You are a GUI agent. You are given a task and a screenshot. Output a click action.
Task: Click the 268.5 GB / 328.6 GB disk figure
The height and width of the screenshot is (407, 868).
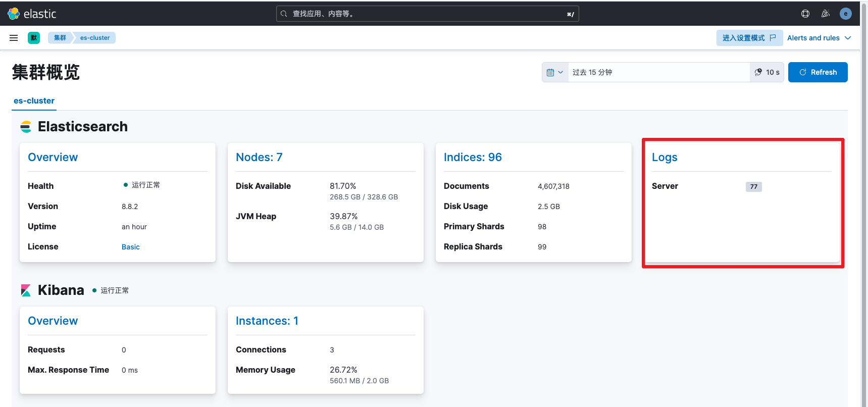coord(364,197)
